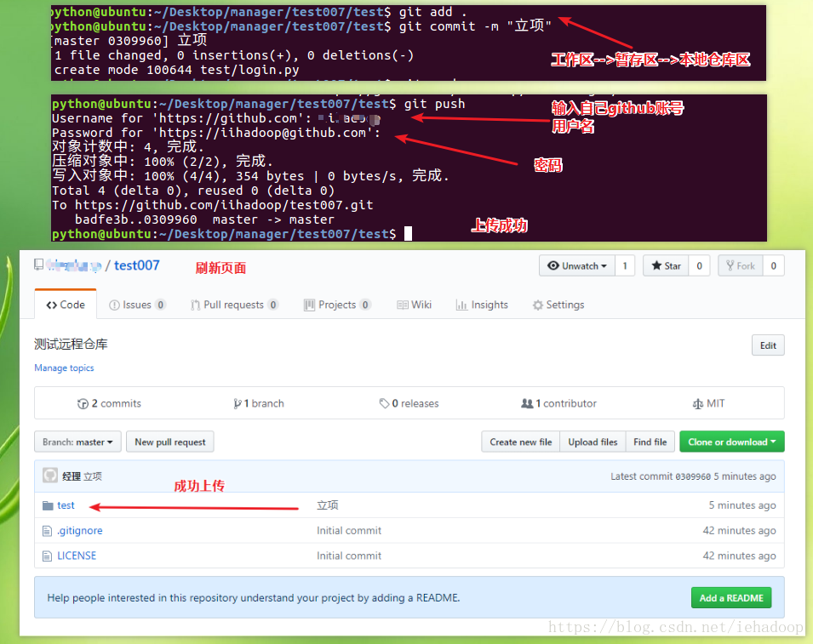Image resolution: width=813 pixels, height=644 pixels.
Task: Open the Settings tab
Action: click(558, 305)
